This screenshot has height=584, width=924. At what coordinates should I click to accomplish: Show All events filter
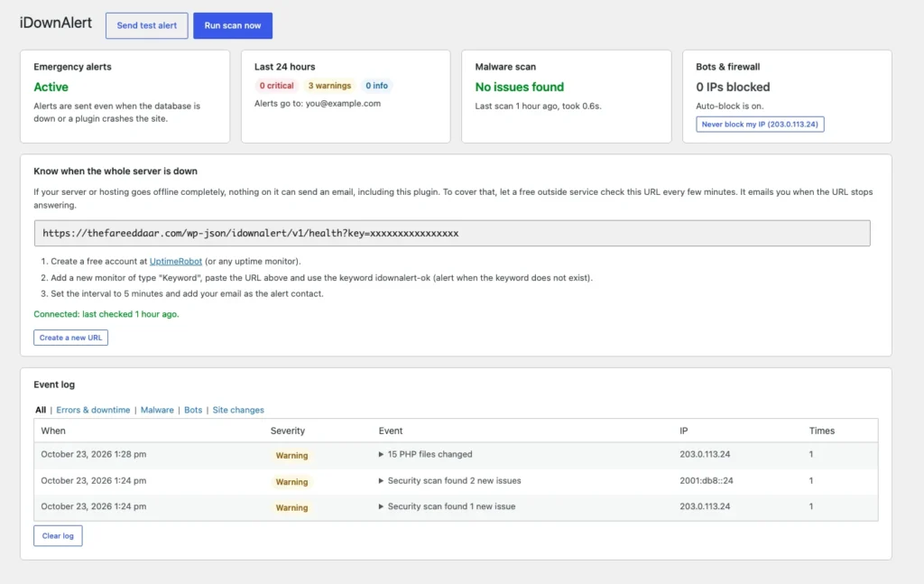tap(40, 410)
